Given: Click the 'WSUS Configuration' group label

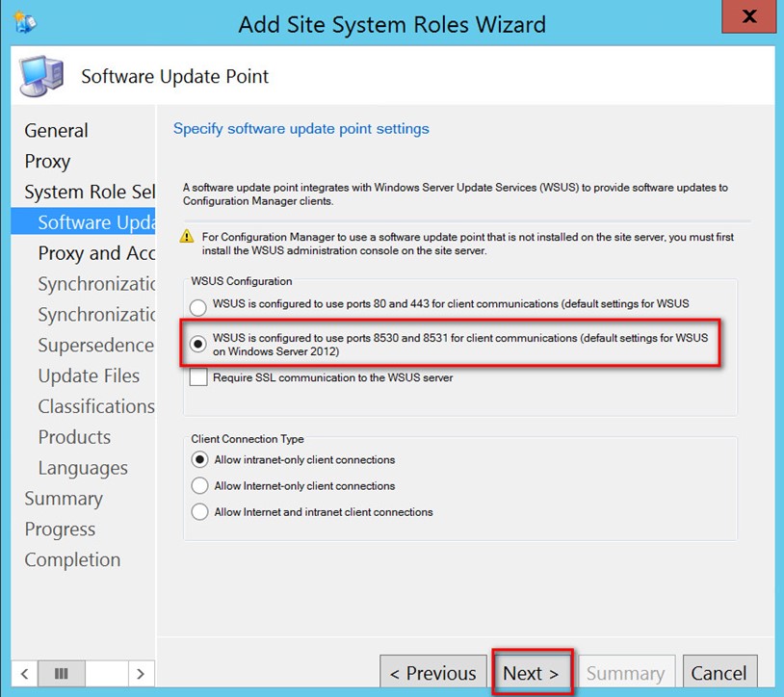Looking at the screenshot, I should click(242, 281).
